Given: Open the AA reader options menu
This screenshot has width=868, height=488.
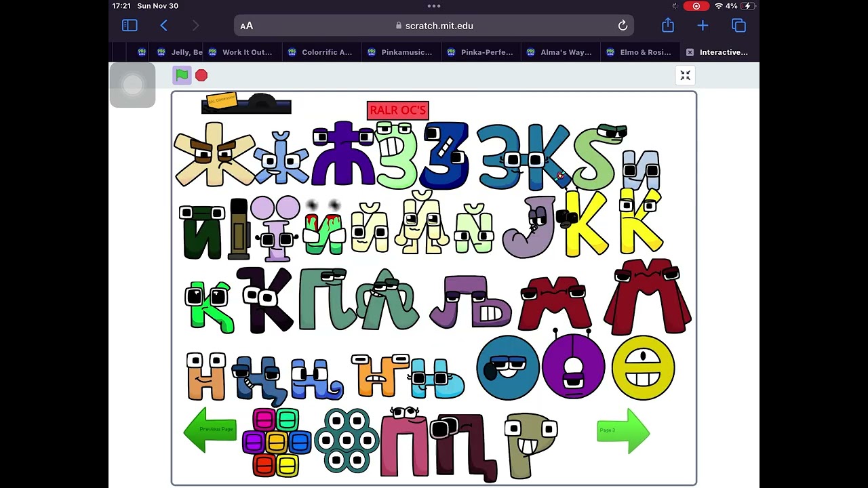Looking at the screenshot, I should tap(247, 26).
